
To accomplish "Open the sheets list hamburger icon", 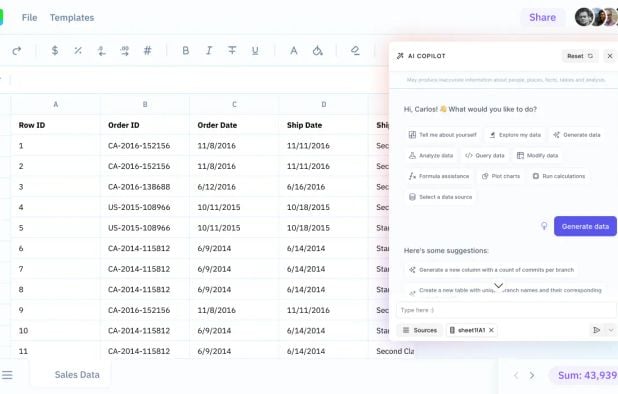I will coord(7,375).
